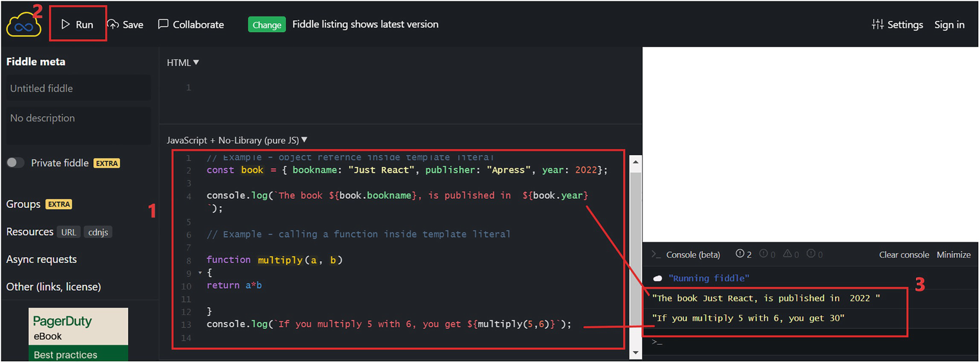Click the Untitled fiddle title field
Image resolution: width=980 pixels, height=363 pixels.
(x=78, y=89)
